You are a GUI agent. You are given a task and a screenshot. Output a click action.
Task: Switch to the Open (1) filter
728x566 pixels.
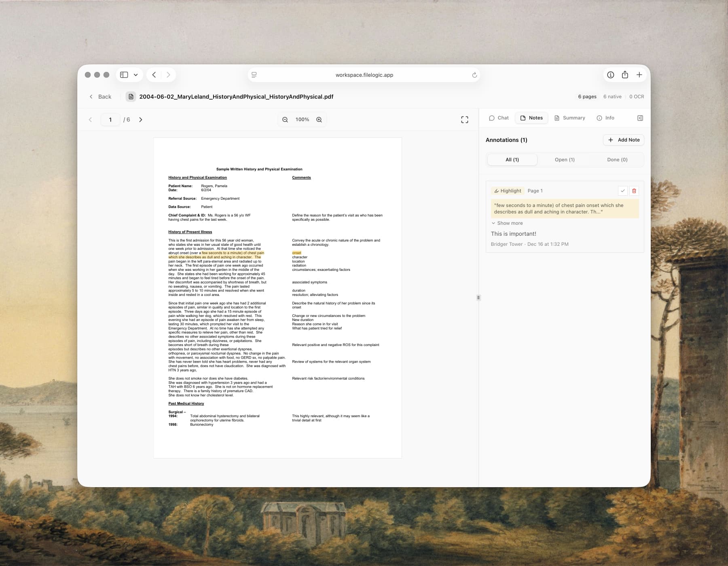click(565, 159)
